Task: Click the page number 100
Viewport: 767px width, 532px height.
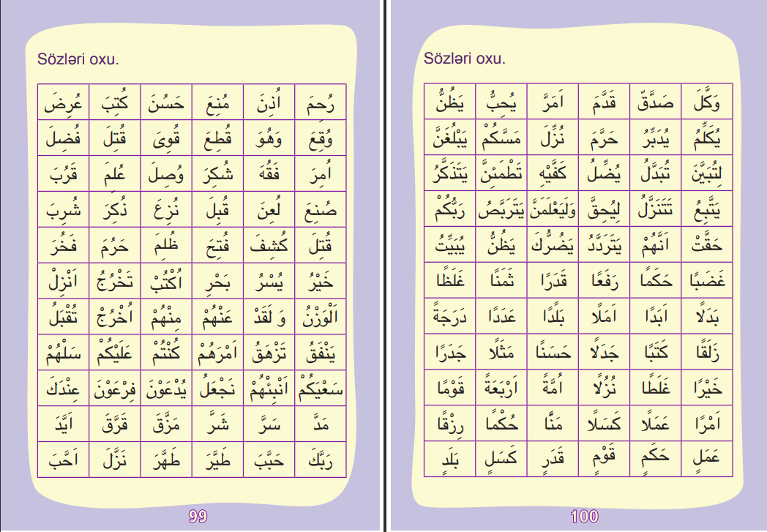Action: point(584,517)
